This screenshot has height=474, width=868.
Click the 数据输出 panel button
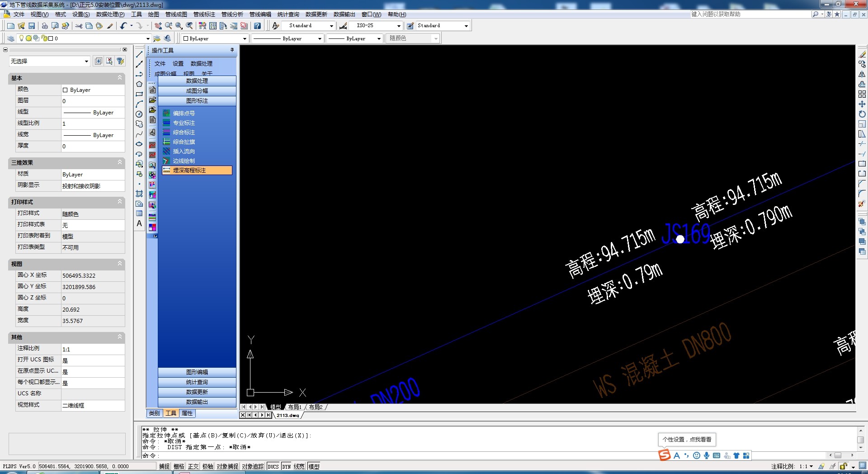197,402
